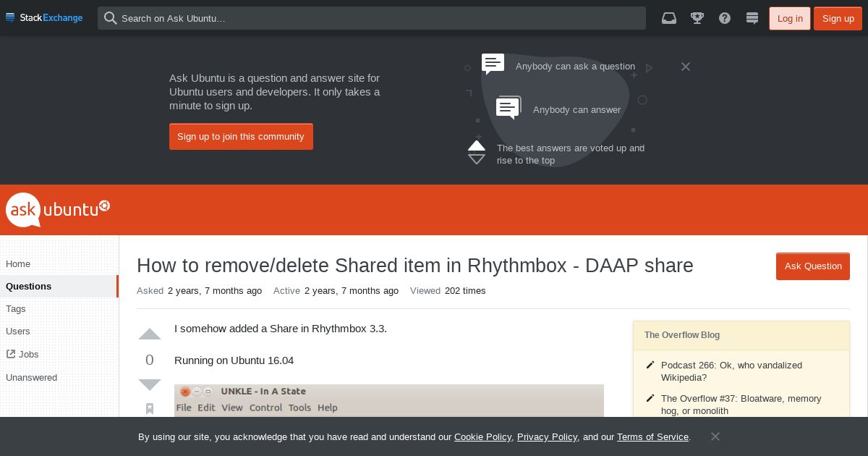Image resolution: width=868 pixels, height=456 pixels.
Task: Click 'Viewed 202 times' text
Action: coord(448,291)
